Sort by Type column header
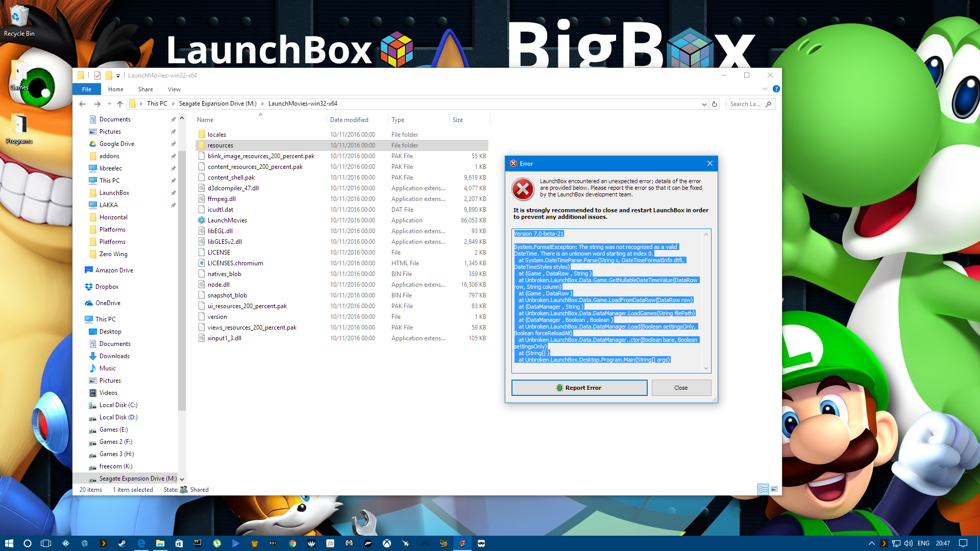Viewport: 980px width, 551px height. coord(398,120)
